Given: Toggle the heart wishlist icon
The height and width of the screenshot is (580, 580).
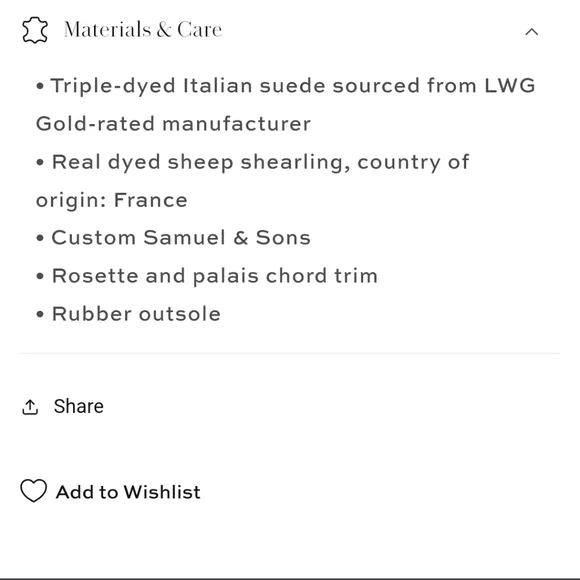Looking at the screenshot, I should [33, 490].
